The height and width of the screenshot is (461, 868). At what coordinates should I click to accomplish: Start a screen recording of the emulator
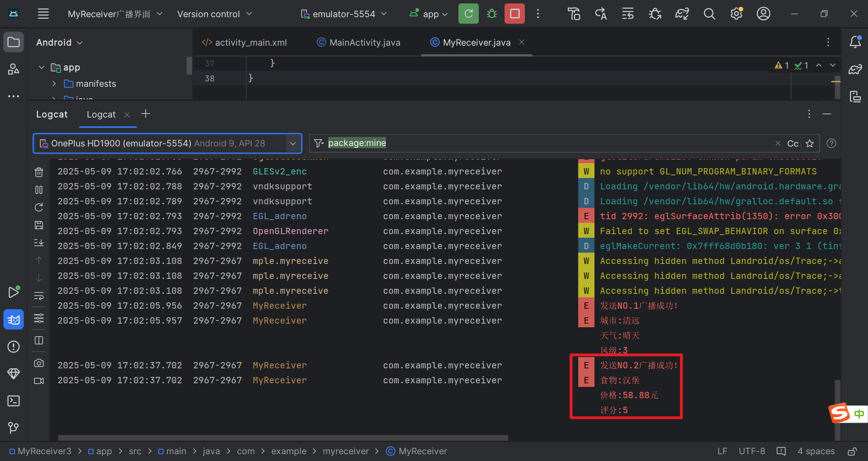coord(38,381)
